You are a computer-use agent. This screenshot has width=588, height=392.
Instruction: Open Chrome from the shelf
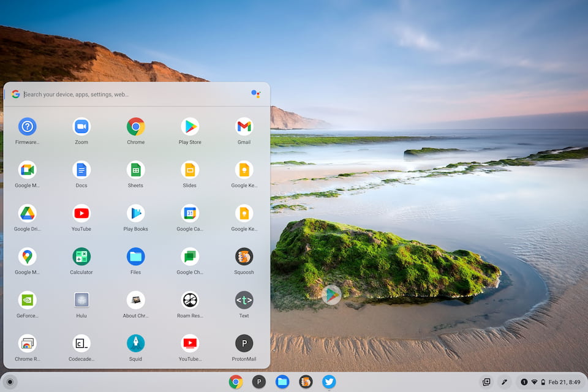tap(235, 382)
